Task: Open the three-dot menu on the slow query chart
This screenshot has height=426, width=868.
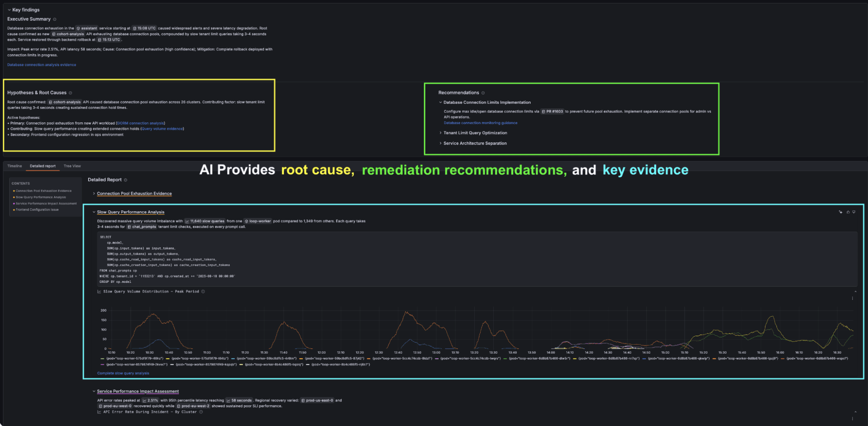Action: click(x=852, y=298)
